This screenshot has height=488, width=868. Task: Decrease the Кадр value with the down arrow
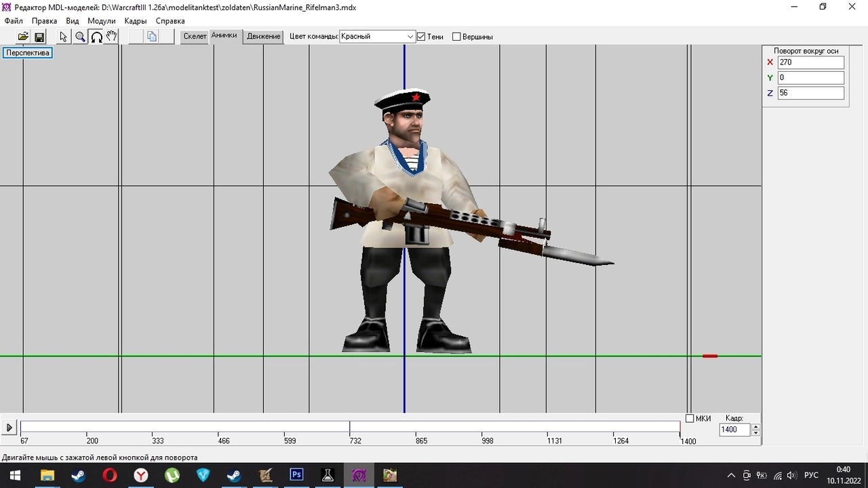(756, 432)
